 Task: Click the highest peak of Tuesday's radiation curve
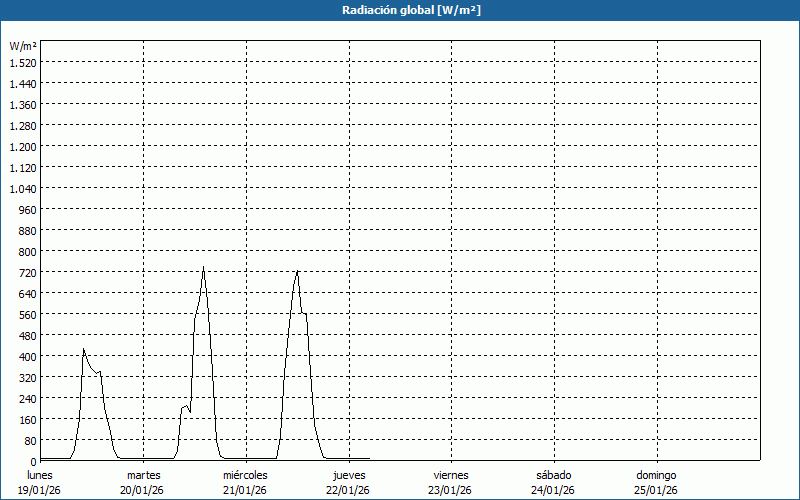click(203, 267)
